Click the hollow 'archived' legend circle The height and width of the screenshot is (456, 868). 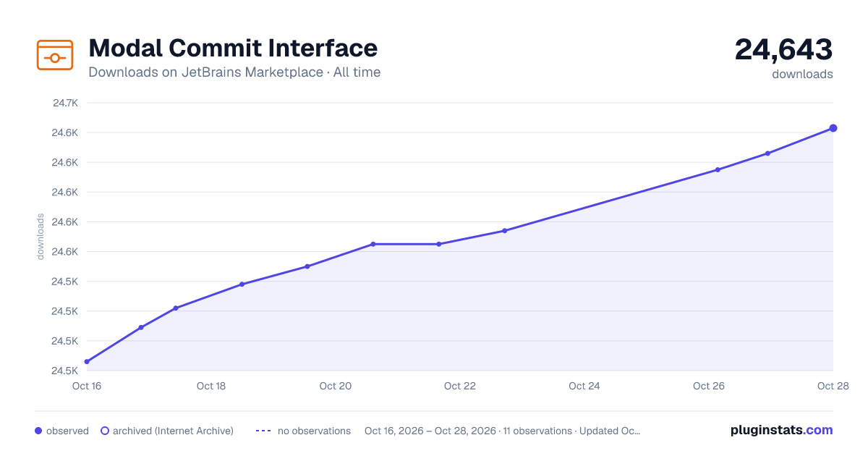(x=105, y=431)
